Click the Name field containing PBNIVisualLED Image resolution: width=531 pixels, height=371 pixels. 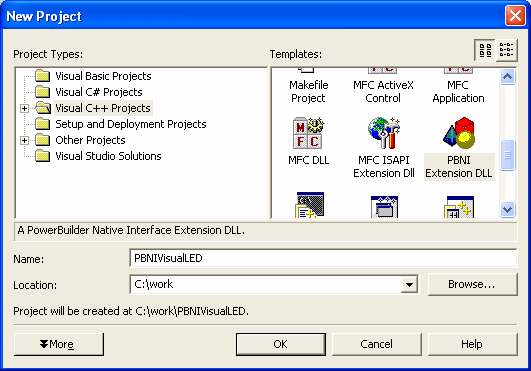click(323, 258)
